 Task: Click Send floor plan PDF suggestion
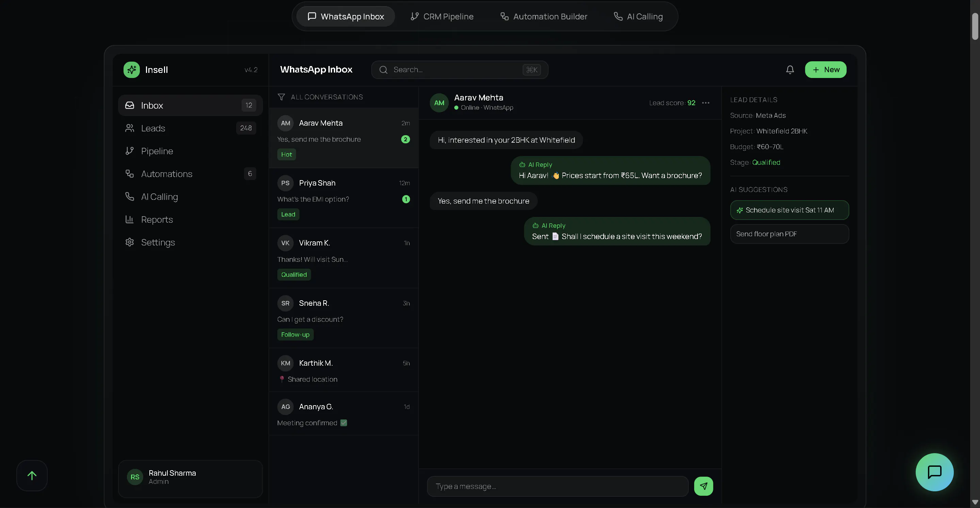[x=789, y=234]
